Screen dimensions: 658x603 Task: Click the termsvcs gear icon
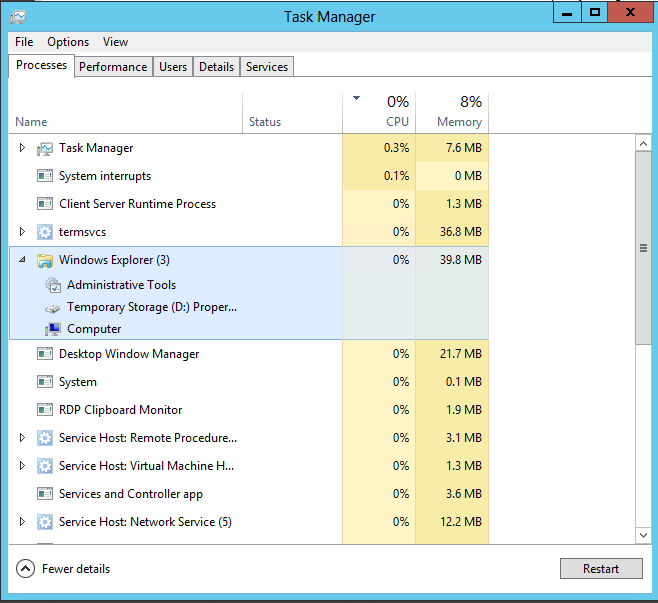tap(44, 232)
